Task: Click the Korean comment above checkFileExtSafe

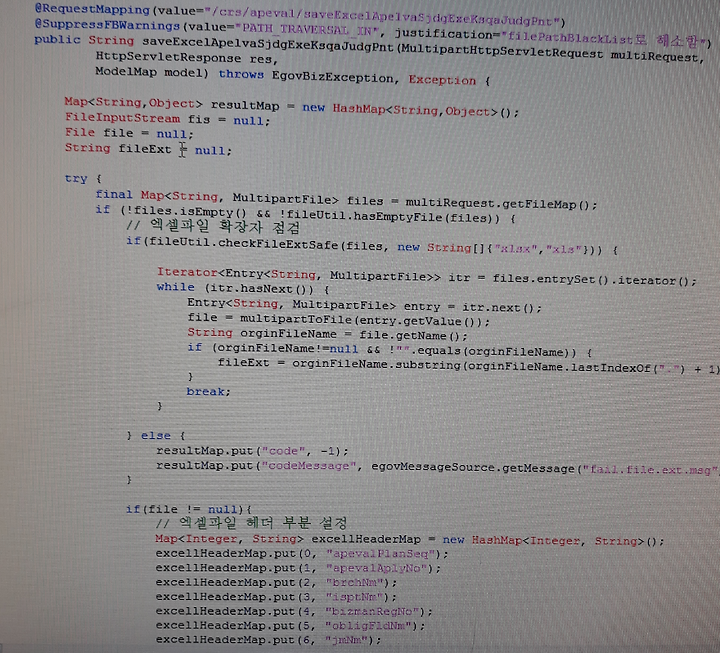Action: 214,226
